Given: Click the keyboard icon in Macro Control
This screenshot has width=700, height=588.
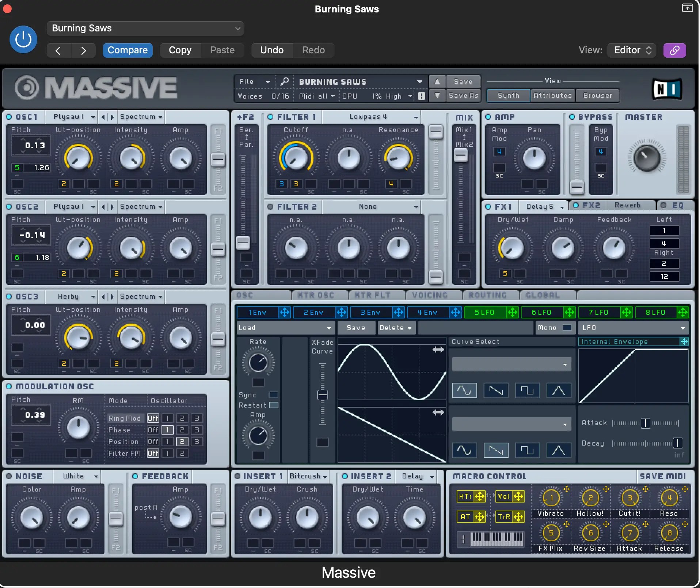Looking at the screenshot, I should [491, 539].
